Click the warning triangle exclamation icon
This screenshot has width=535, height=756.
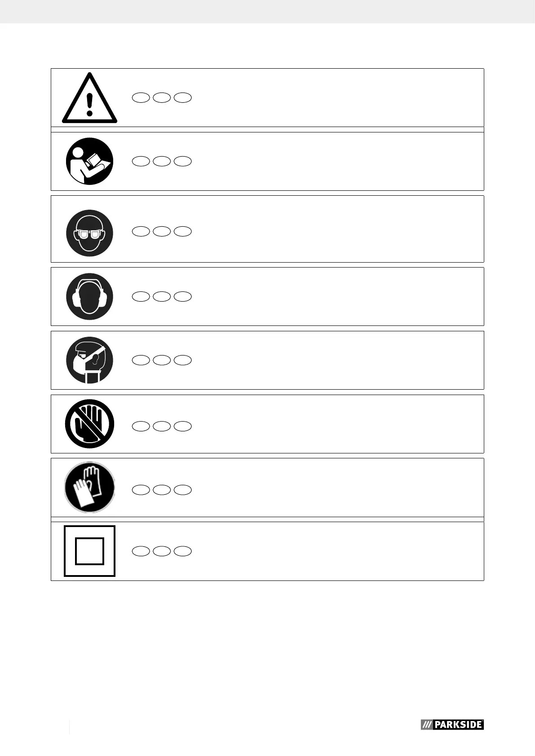click(x=90, y=97)
